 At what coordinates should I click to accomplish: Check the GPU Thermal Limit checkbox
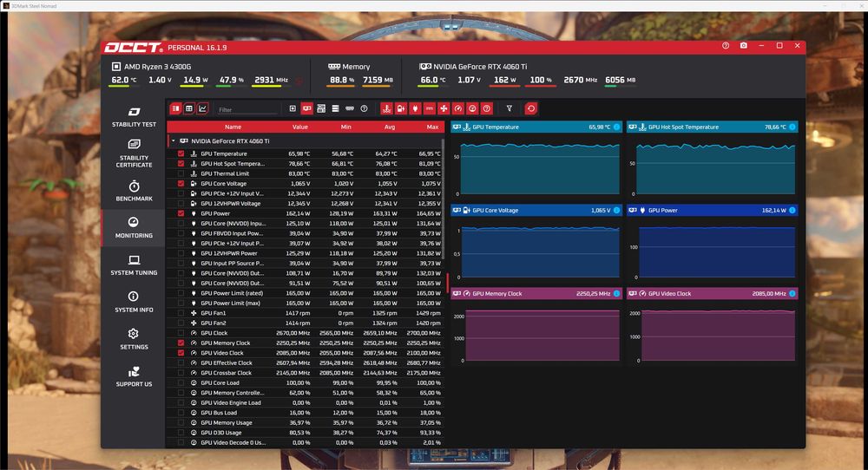pyautogui.click(x=181, y=173)
